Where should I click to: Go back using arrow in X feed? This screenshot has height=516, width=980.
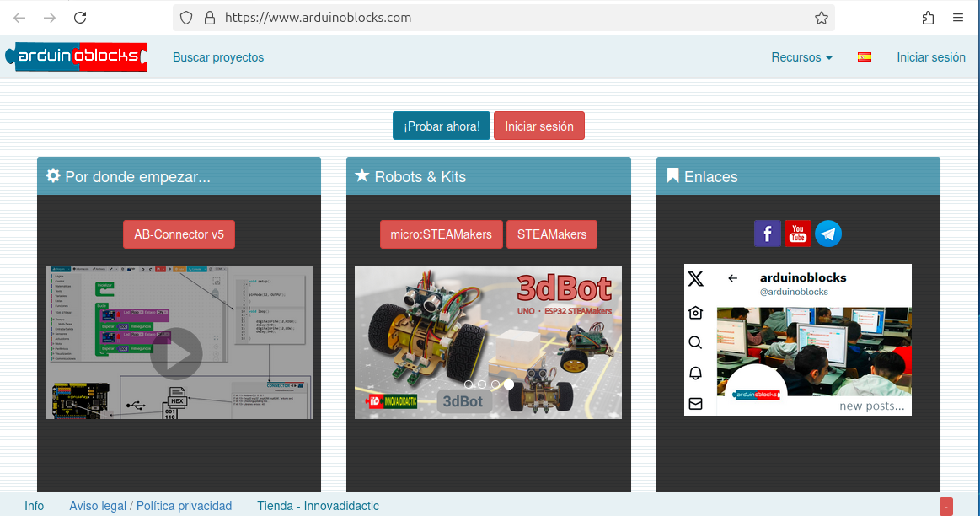click(732, 278)
